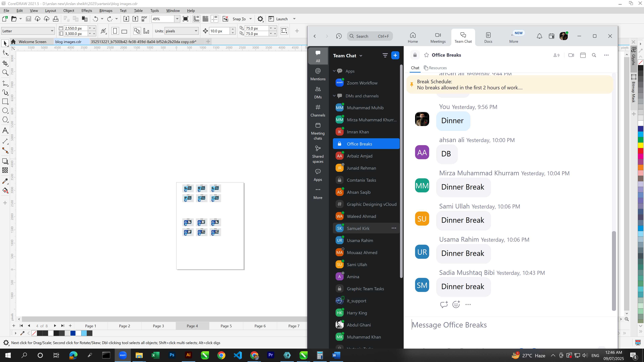Screen dimensions: 644x362
Task: Pick the light blue document palette swatch
Action: pos(84,333)
